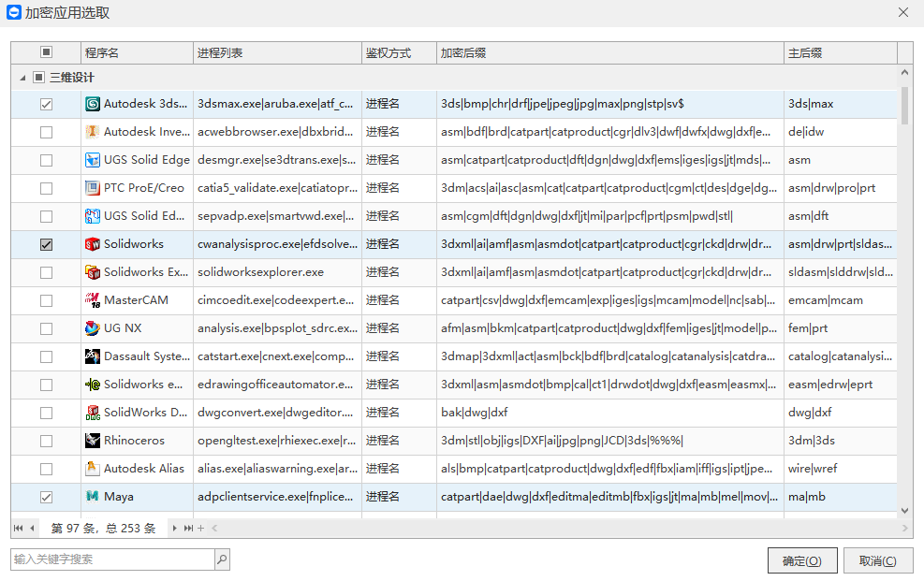924x581 pixels.
Task: Select the bak|dwg|dxf suffix cell
Action: 609,413
